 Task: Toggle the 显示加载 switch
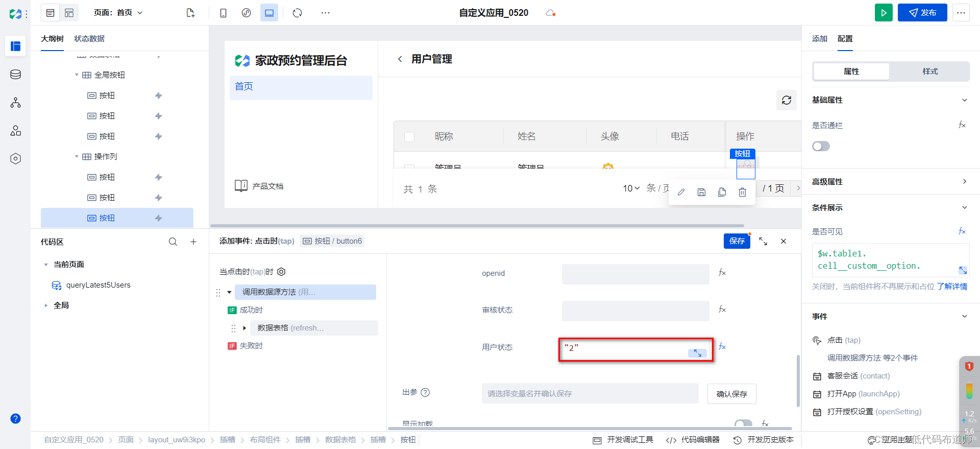coord(743,423)
